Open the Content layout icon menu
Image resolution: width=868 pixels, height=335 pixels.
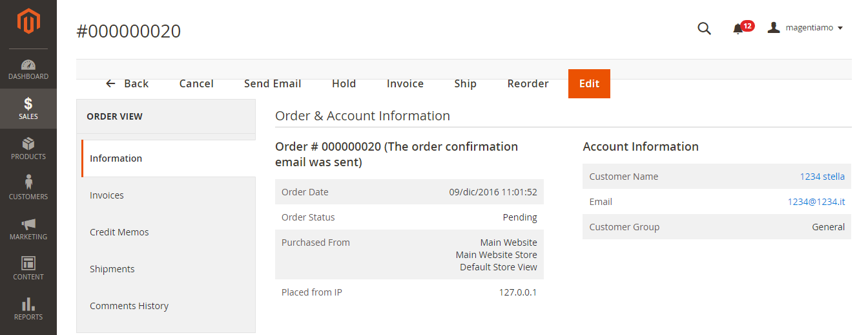(x=28, y=269)
